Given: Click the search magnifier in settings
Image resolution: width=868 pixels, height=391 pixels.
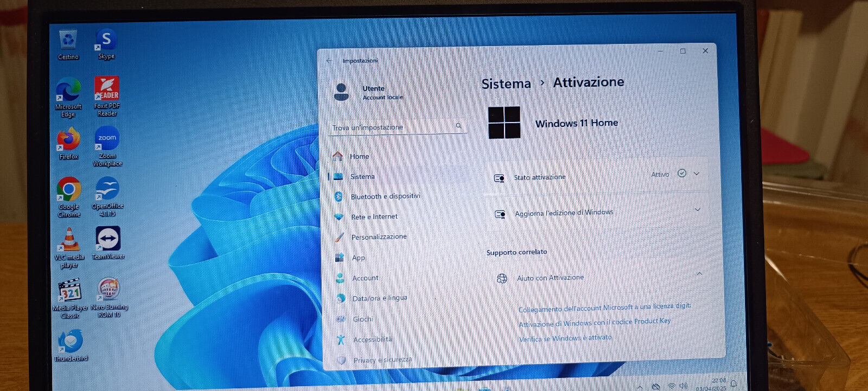Looking at the screenshot, I should point(458,126).
